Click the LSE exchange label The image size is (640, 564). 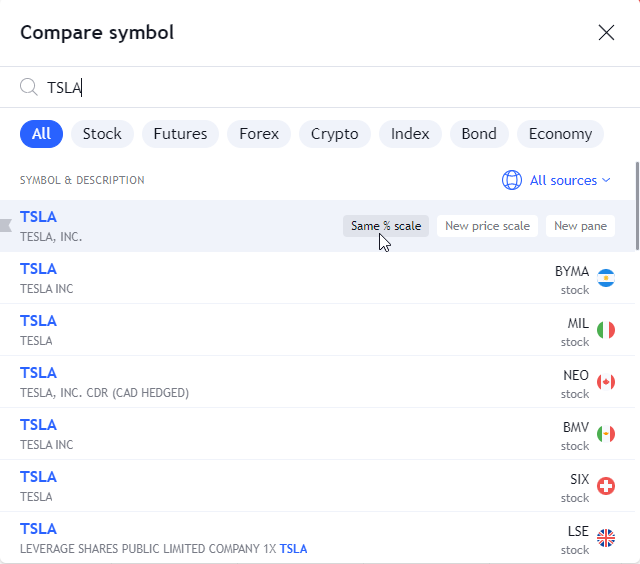pyautogui.click(x=578, y=531)
